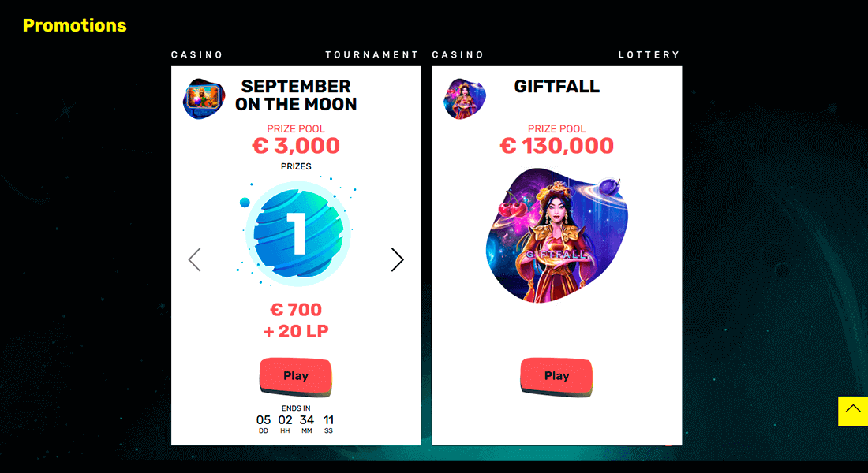The image size is (868, 473).
Task: Open the SEPTEMBER ON THE MOON title
Action: point(296,95)
